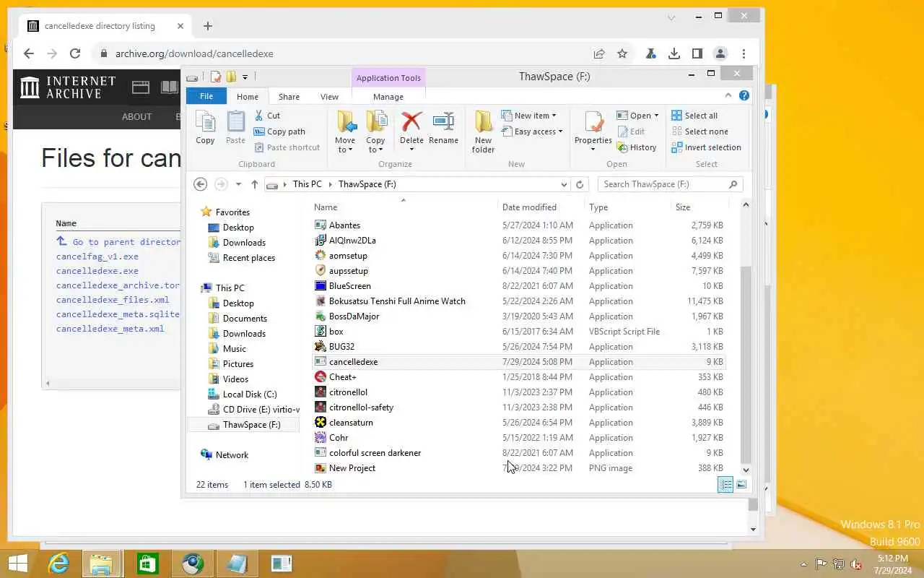Screen dimensions: 924x578
Task: Open History in the Open group
Action: [x=637, y=147]
